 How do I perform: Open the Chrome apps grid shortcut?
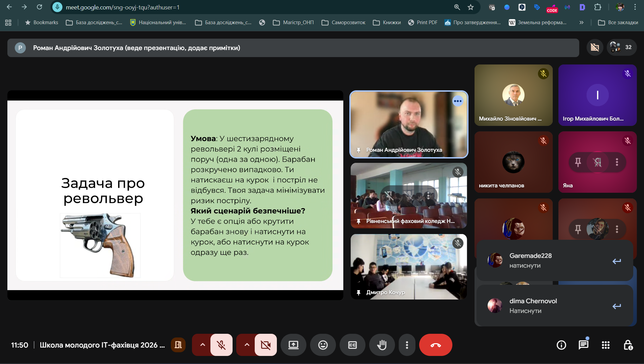pos(8,22)
